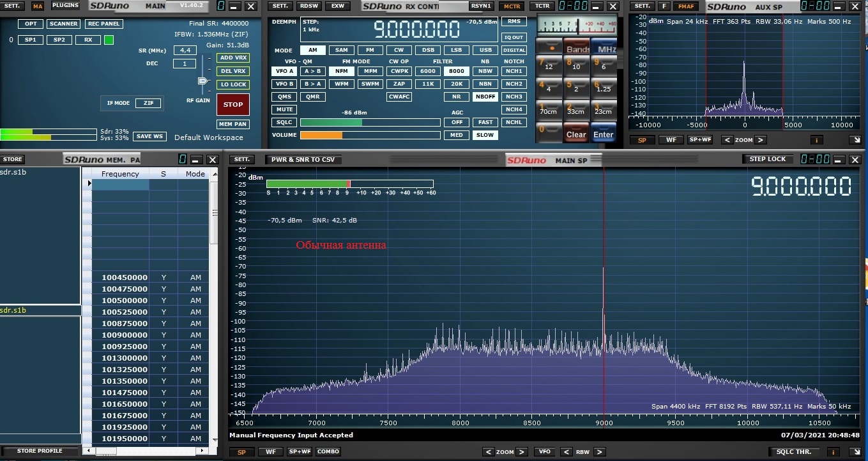Toggle STEP LOCK in Main SP
The width and height of the screenshot is (868, 461).
[767, 159]
